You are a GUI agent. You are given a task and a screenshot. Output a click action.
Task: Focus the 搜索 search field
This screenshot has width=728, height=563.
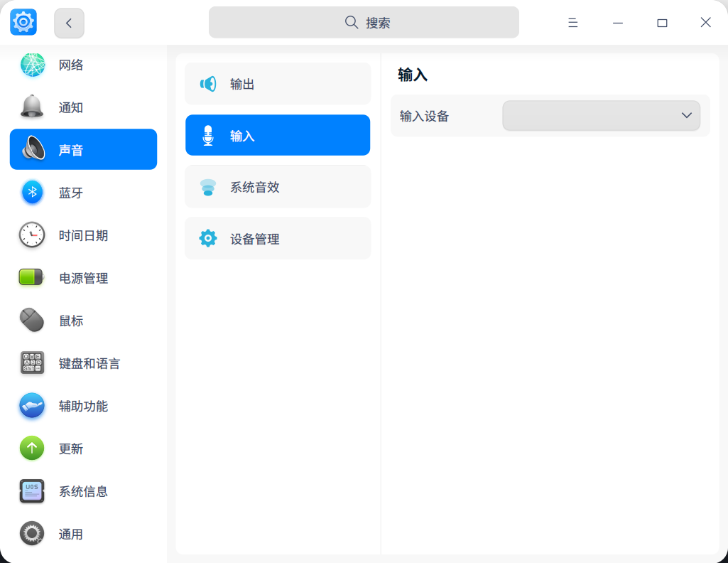[x=364, y=22]
